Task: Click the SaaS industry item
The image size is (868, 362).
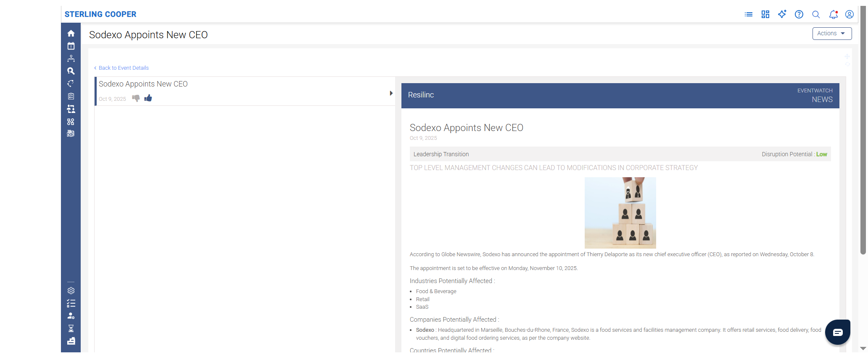Action: click(422, 307)
